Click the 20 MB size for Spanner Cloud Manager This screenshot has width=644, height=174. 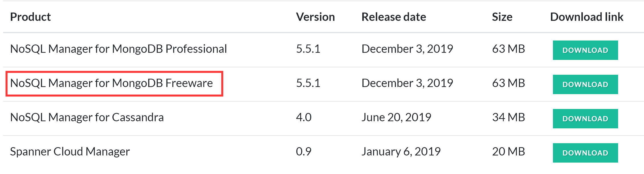tap(509, 151)
